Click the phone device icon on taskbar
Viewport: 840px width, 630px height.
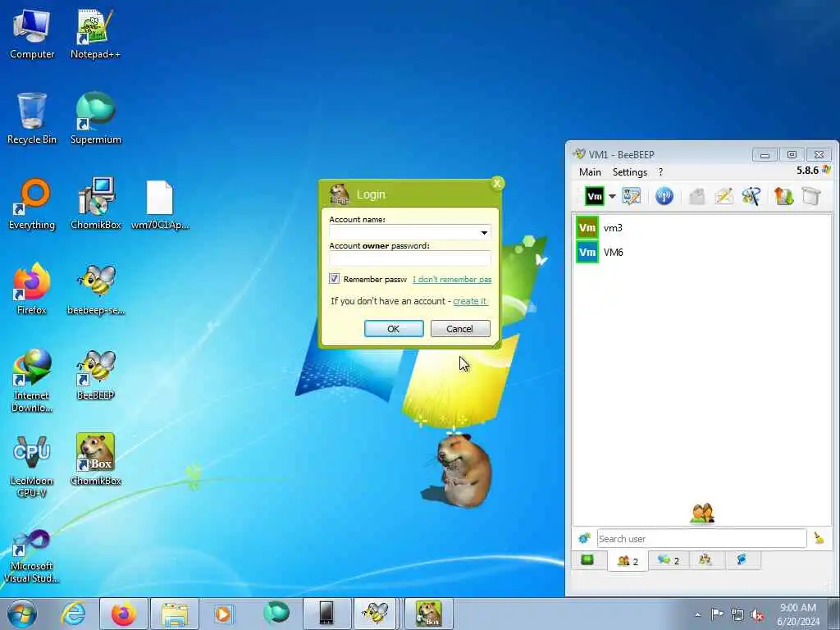326,614
